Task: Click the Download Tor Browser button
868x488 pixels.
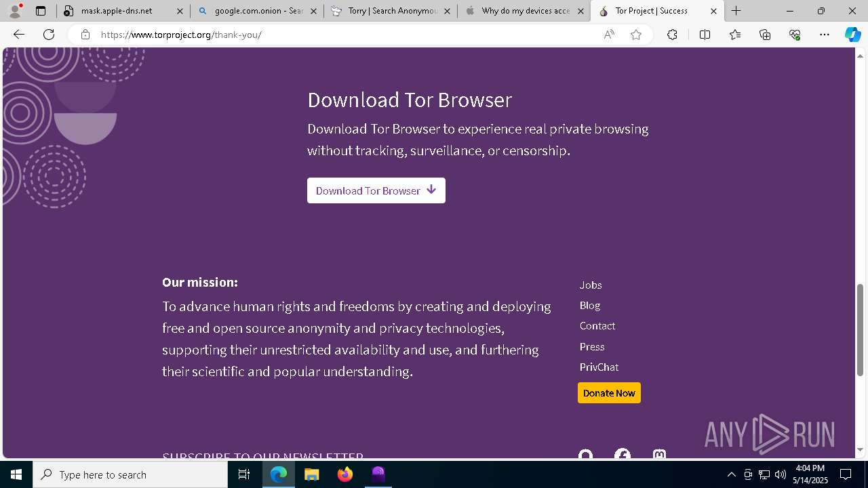Action: (x=376, y=190)
